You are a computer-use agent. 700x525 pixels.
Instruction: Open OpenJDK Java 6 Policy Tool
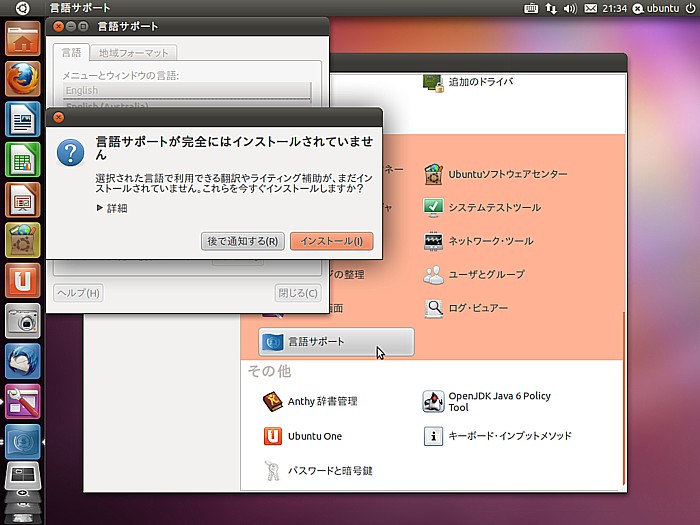click(487, 401)
